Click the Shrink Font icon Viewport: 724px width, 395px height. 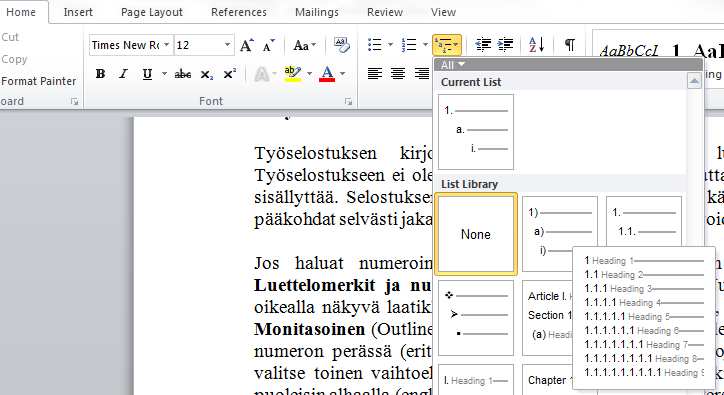coord(269,45)
